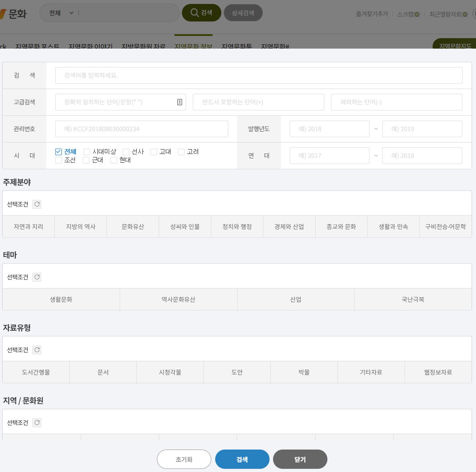
Task: Select the 자연과 지리 subject
Action: [x=28, y=227]
